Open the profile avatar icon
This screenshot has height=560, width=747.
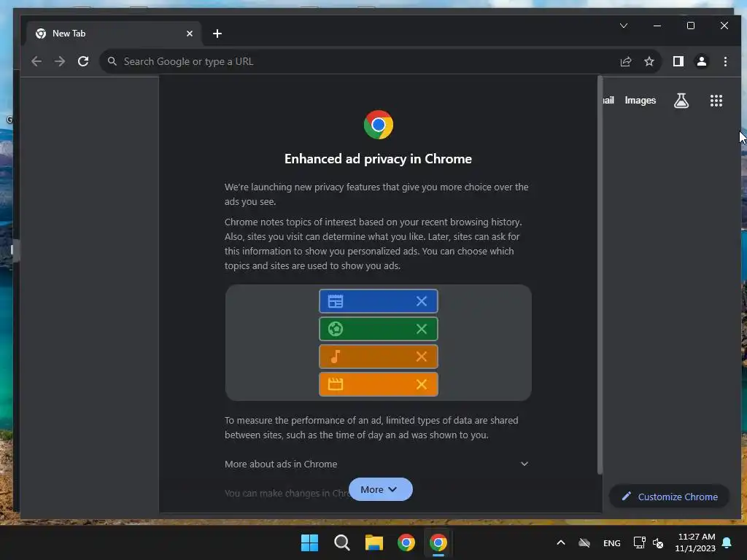702,61
